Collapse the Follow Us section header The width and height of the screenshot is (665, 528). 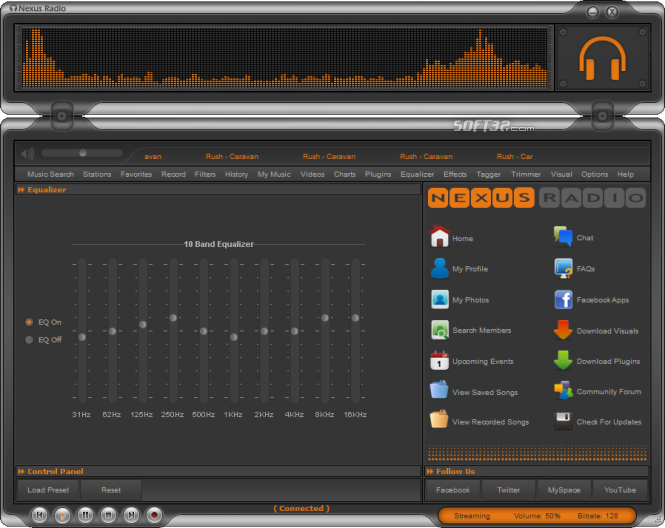[431, 471]
